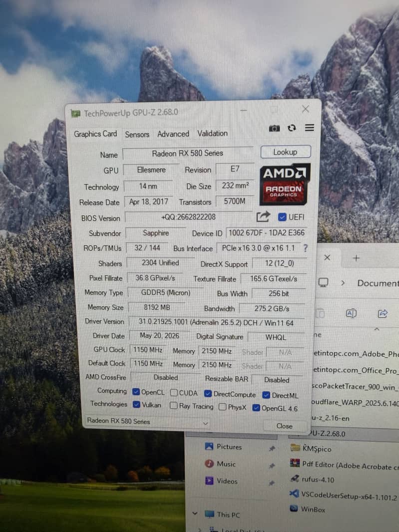Click the BIOS export share icon
The image size is (399, 532).
tap(263, 217)
